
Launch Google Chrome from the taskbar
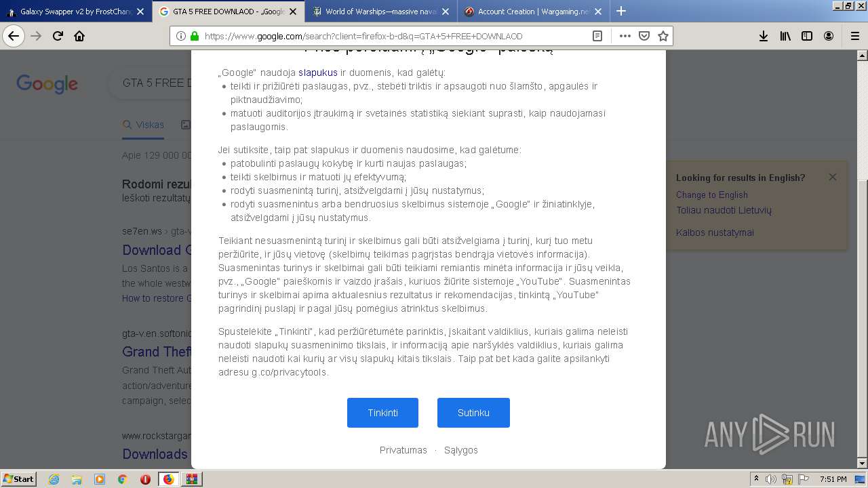tap(122, 479)
